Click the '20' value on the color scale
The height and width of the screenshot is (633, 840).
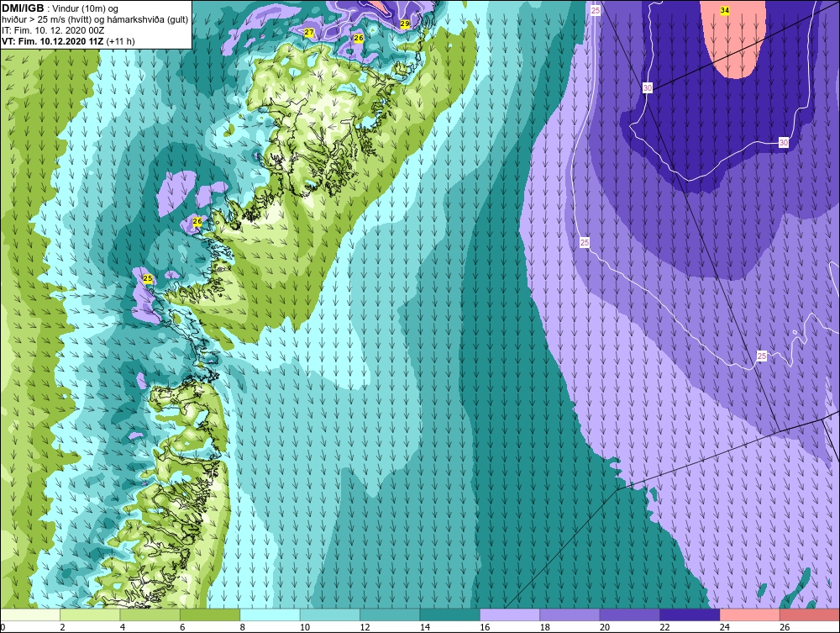[x=605, y=627]
